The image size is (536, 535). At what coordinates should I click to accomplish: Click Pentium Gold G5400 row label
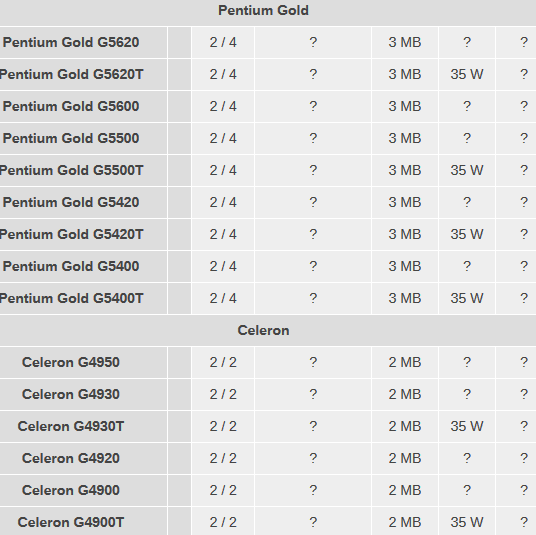[71, 266]
